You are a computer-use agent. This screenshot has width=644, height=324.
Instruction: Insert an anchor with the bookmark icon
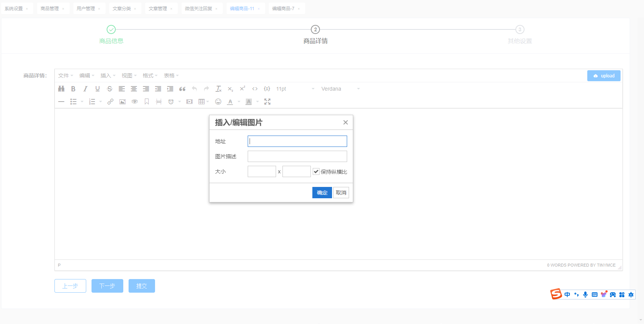point(147,102)
